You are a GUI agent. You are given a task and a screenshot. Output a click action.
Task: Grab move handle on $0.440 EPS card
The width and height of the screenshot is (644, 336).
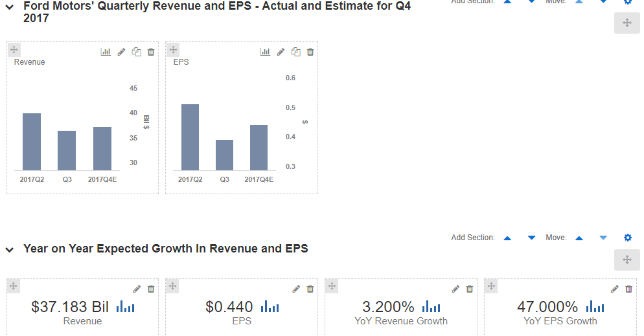173,286
